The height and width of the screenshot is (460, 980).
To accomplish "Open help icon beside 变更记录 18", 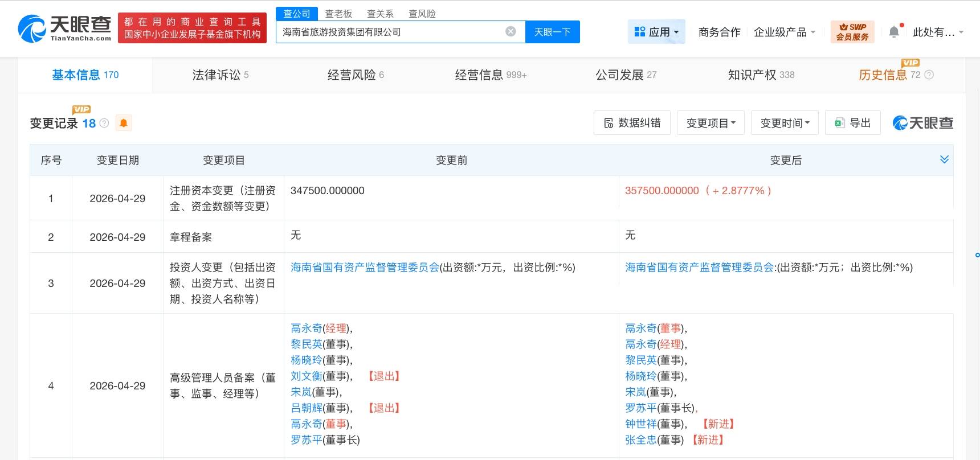I will 104,123.
